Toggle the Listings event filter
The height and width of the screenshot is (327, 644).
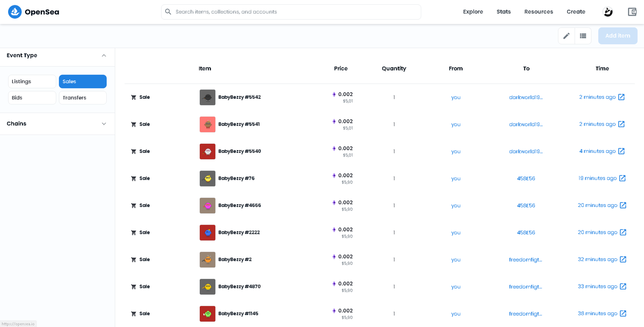(x=32, y=81)
